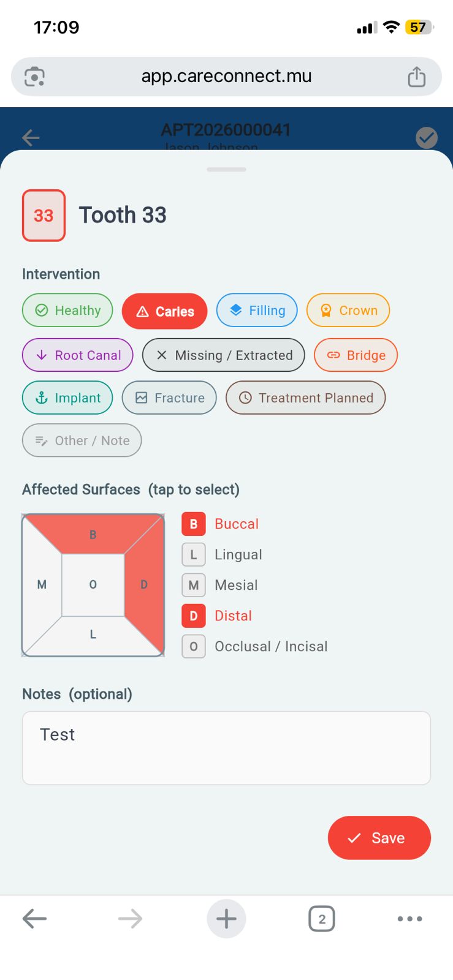This screenshot has width=453, height=980.
Task: Select the Healthy intervention chip
Action: click(67, 311)
